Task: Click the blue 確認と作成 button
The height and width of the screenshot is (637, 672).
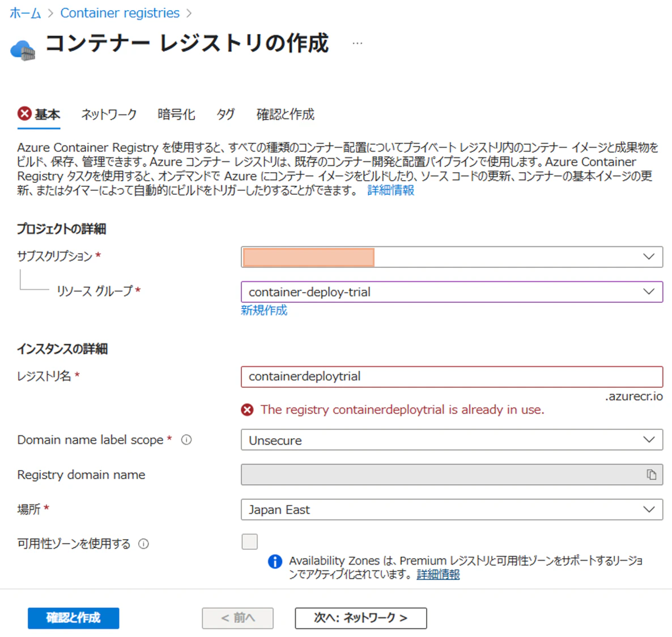Action: pos(73,618)
